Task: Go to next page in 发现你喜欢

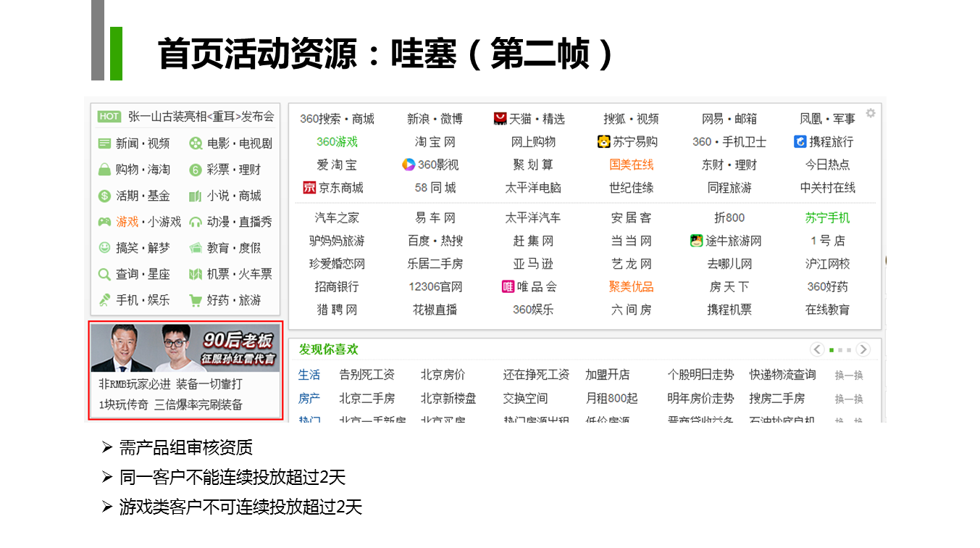Action: 863,349
